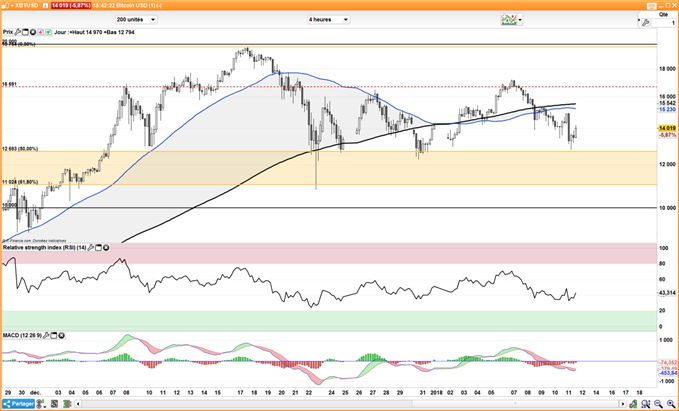Click the vertical autoscale icon at bottom right
The height and width of the screenshot is (411, 679).
point(634,404)
